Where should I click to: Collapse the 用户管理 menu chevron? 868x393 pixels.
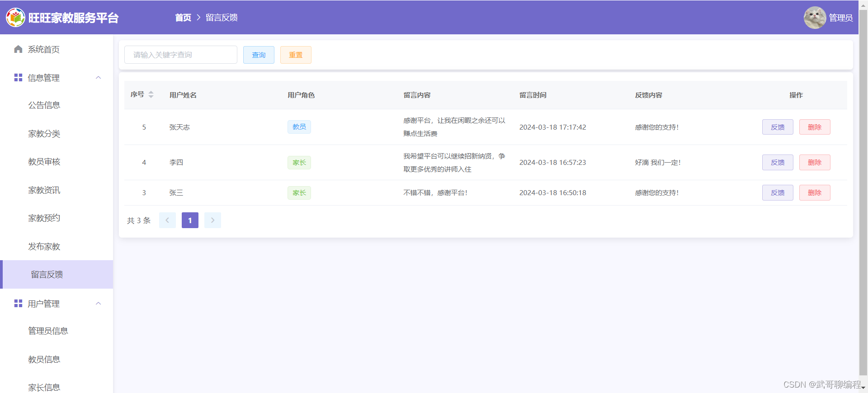(x=99, y=304)
